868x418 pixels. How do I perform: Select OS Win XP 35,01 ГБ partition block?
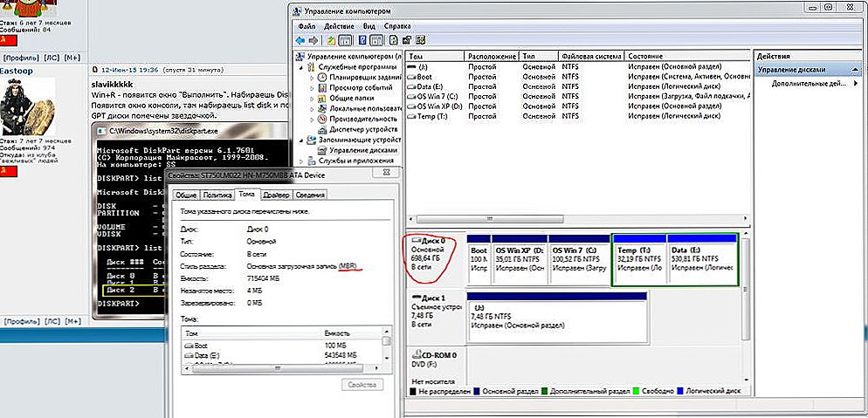pyautogui.click(x=520, y=260)
